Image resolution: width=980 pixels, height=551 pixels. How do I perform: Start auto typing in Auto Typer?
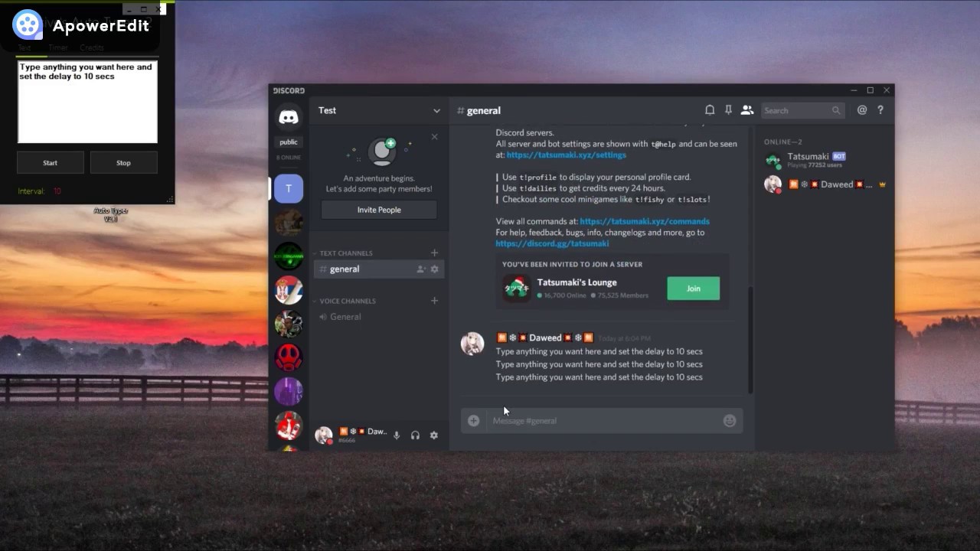(x=50, y=163)
